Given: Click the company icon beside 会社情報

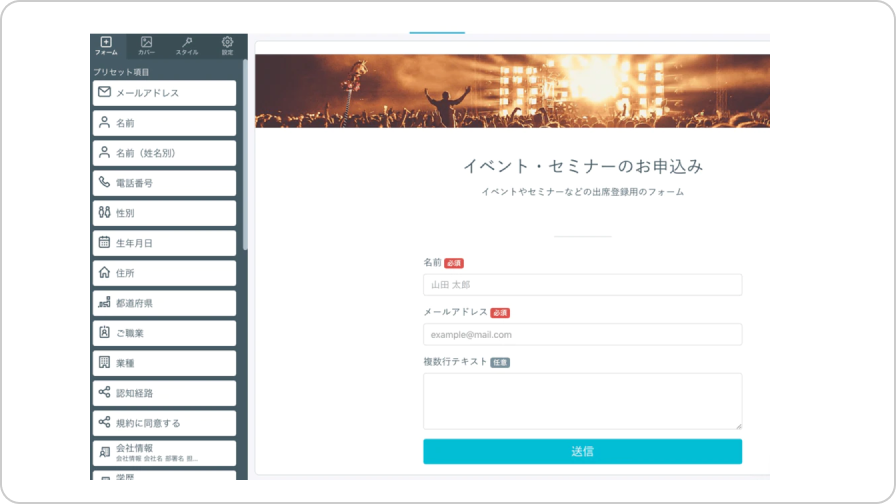Looking at the screenshot, I should [x=104, y=452].
